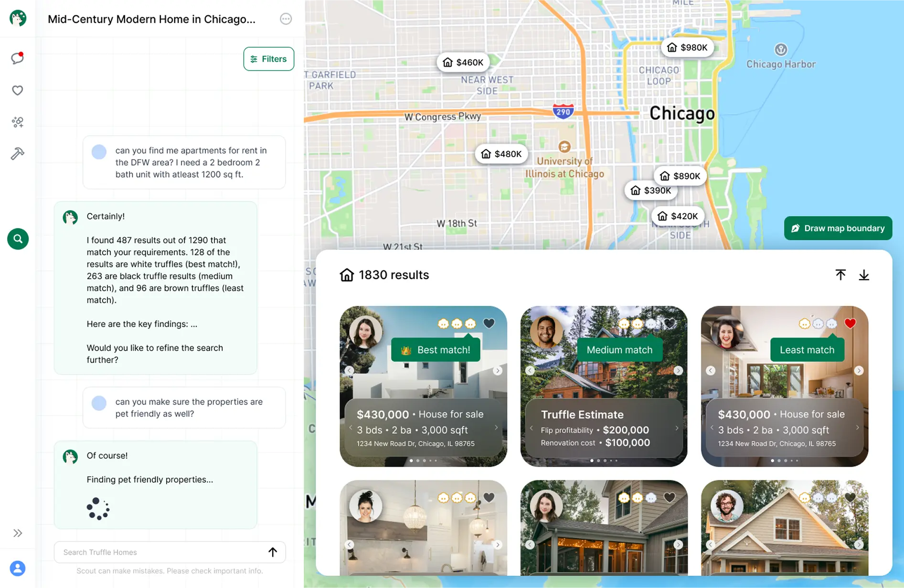Click the Truffle dog logo icon
Viewport: 904px width, 588px height.
tap(18, 18)
